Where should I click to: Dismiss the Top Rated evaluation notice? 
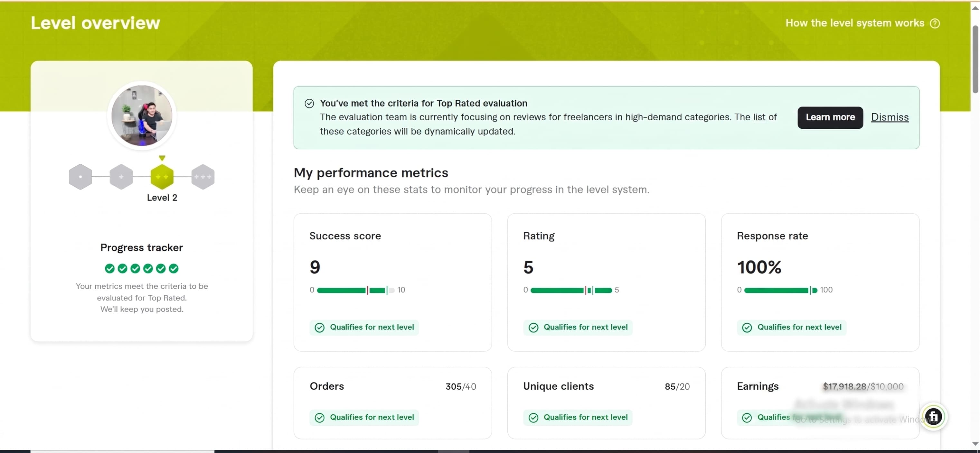(x=890, y=117)
